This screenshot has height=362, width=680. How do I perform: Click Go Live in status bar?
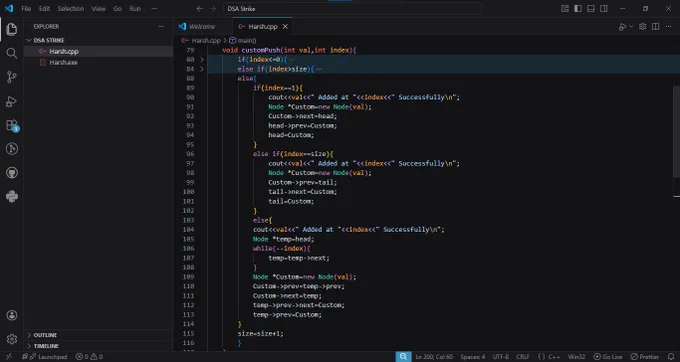(x=608, y=357)
